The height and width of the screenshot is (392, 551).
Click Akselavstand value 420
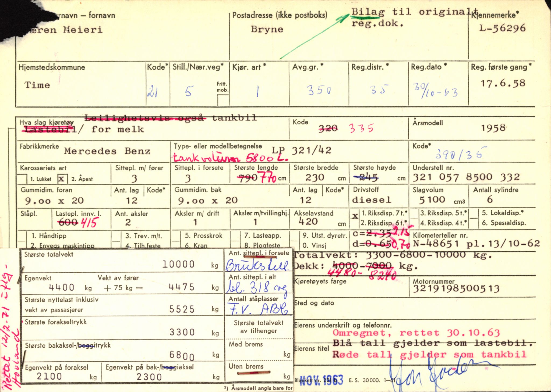point(308,222)
